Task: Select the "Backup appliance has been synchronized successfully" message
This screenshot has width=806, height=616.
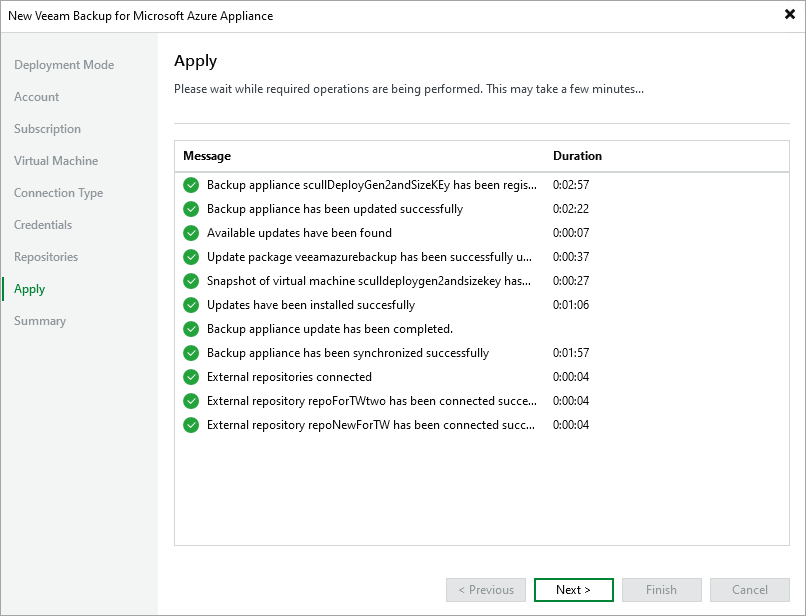Action: [x=348, y=353]
